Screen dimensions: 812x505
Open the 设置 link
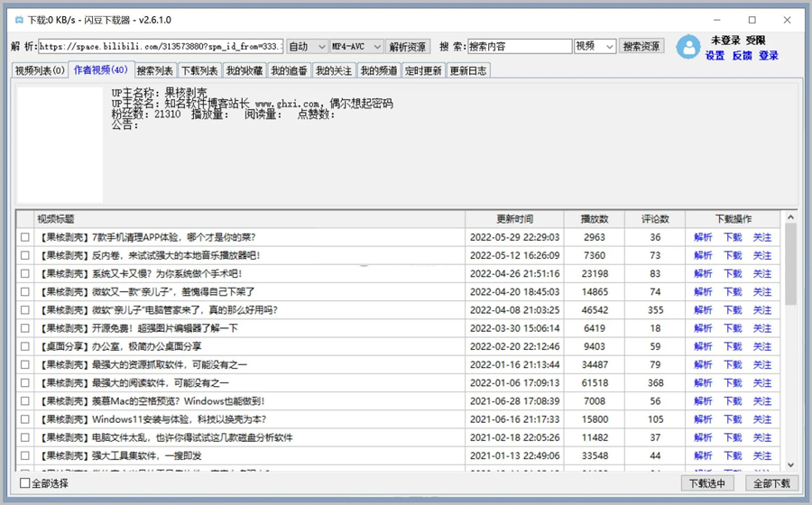(715, 55)
